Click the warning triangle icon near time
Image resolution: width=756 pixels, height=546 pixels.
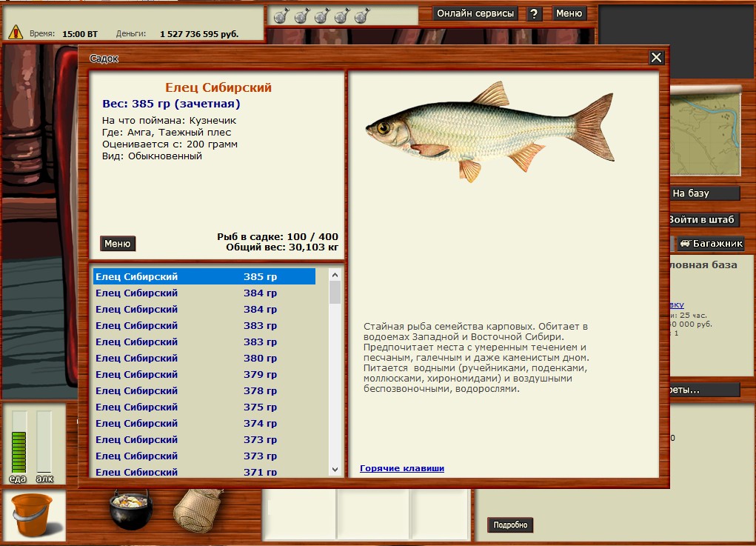16,33
